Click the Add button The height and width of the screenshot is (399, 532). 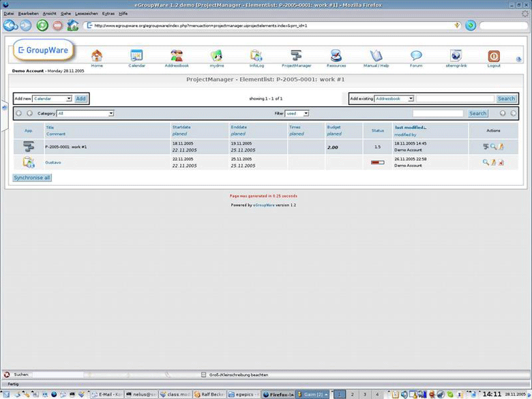point(80,98)
